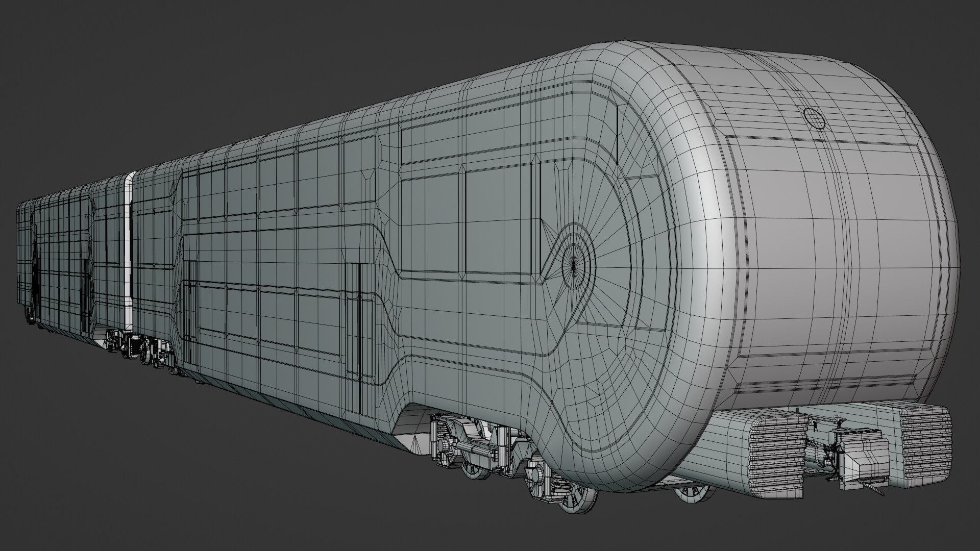Select the small circular port on the train's end face
The width and height of the screenshot is (980, 551).
coord(814,118)
